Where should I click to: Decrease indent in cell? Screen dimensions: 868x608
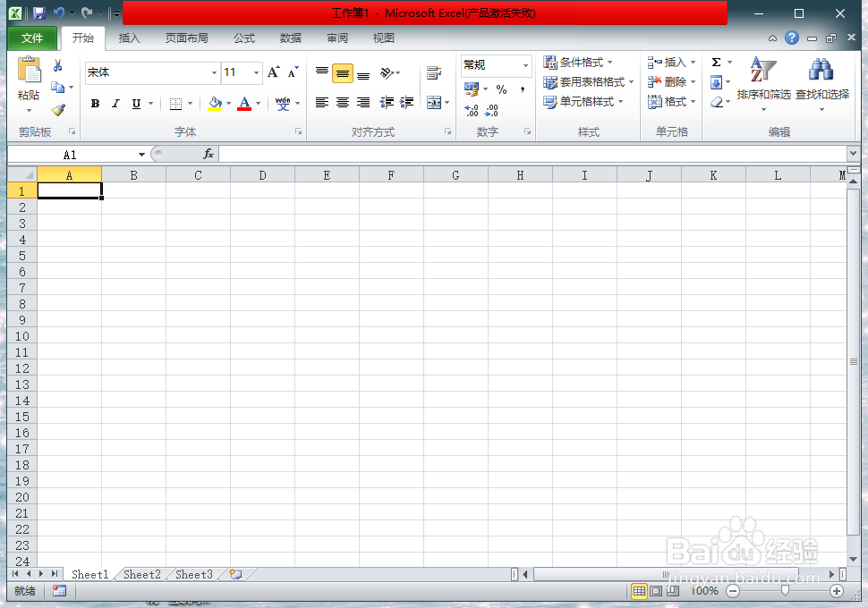click(x=387, y=102)
